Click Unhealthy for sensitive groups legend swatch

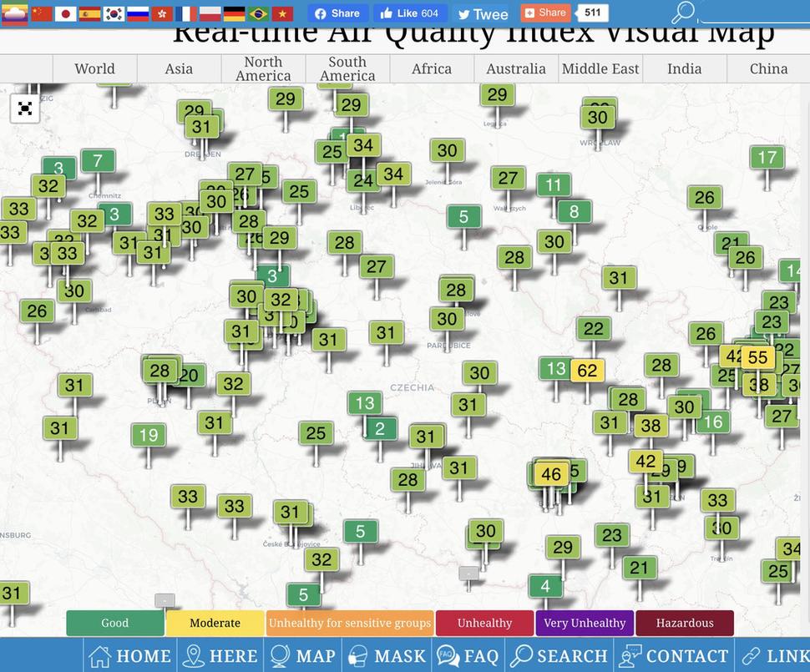350,623
